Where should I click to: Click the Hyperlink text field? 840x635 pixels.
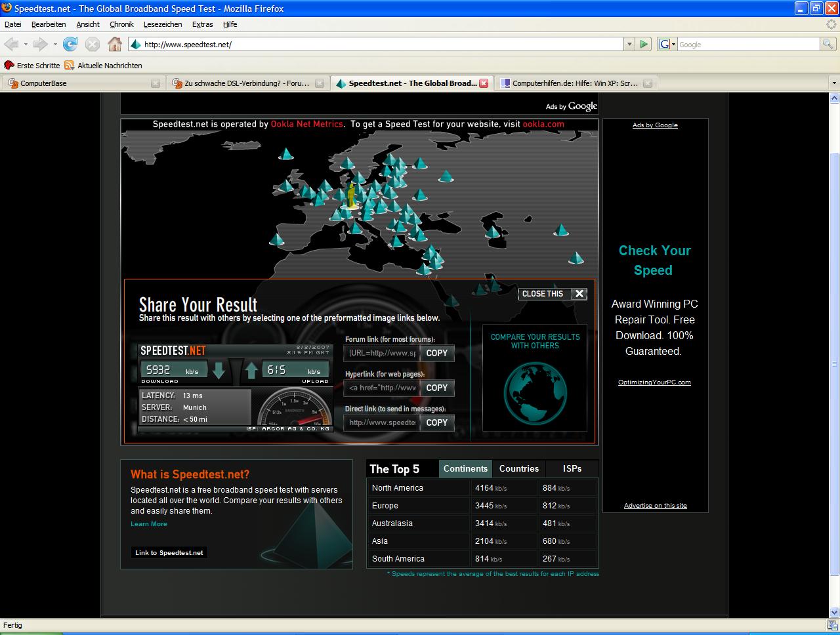click(x=382, y=388)
